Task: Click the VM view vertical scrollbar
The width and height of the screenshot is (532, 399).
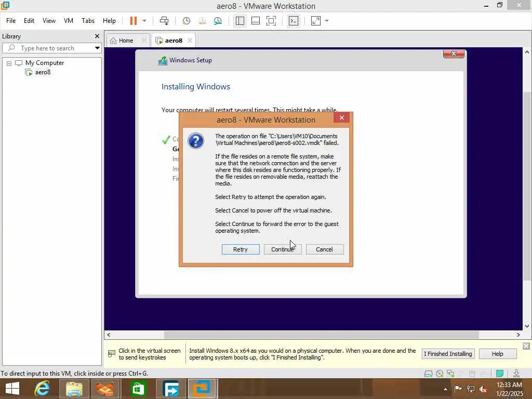Action: click(527, 186)
